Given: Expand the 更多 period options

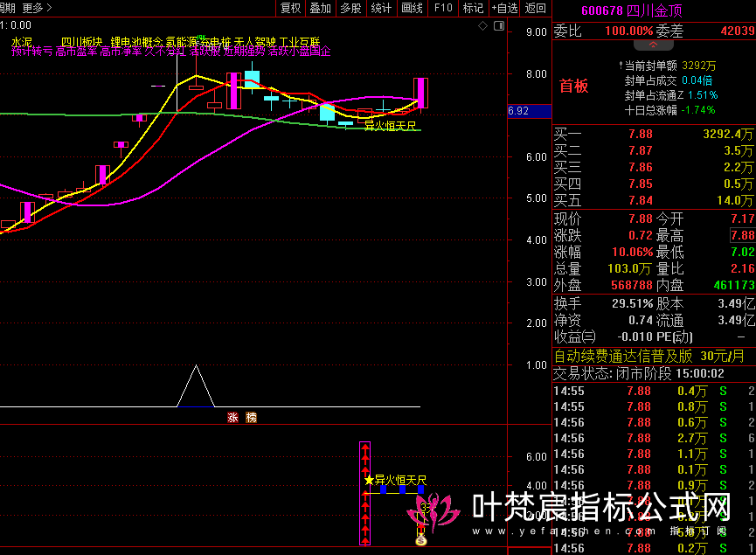Looking at the screenshot, I should tap(37, 8).
